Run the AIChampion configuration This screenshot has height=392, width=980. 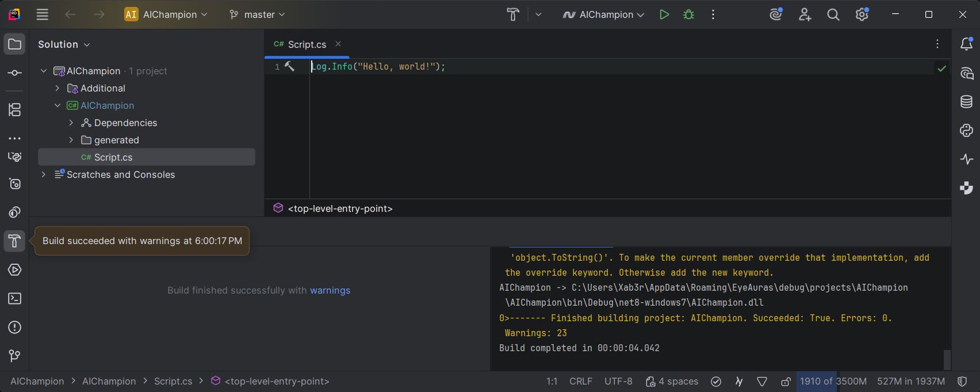[x=664, y=14]
